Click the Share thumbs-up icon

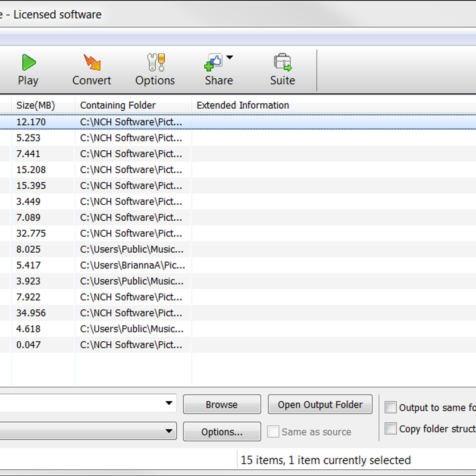click(x=213, y=63)
